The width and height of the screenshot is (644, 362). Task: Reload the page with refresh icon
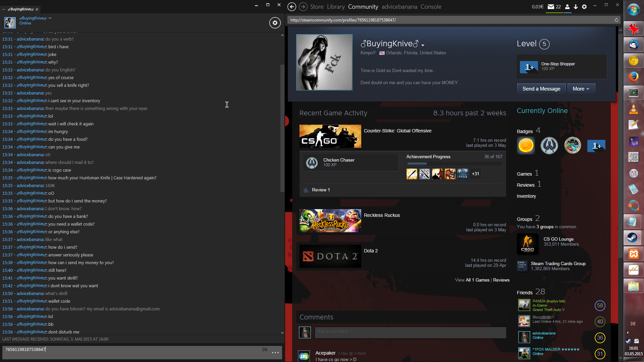click(616, 20)
